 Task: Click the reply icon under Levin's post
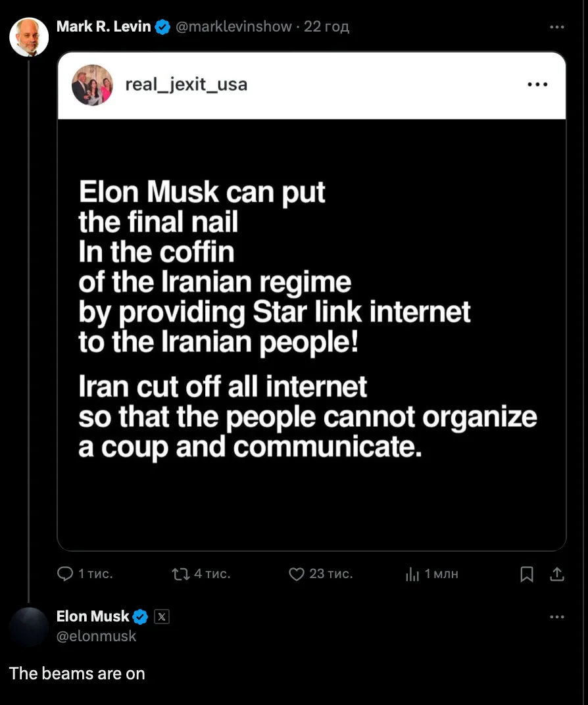click(66, 574)
